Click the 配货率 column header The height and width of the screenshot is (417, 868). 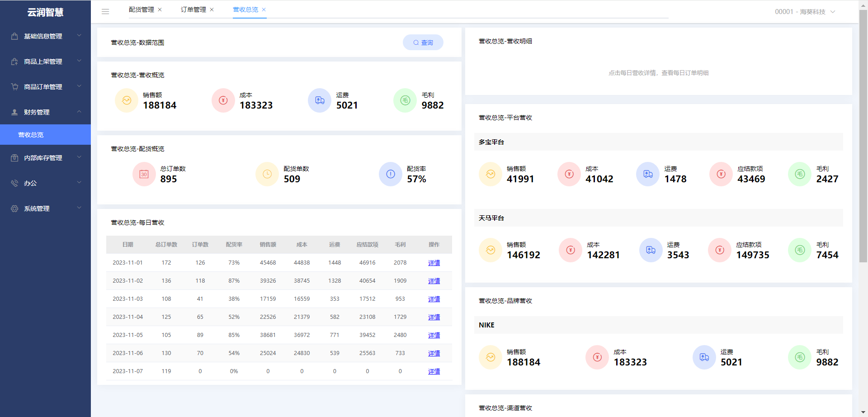point(234,245)
